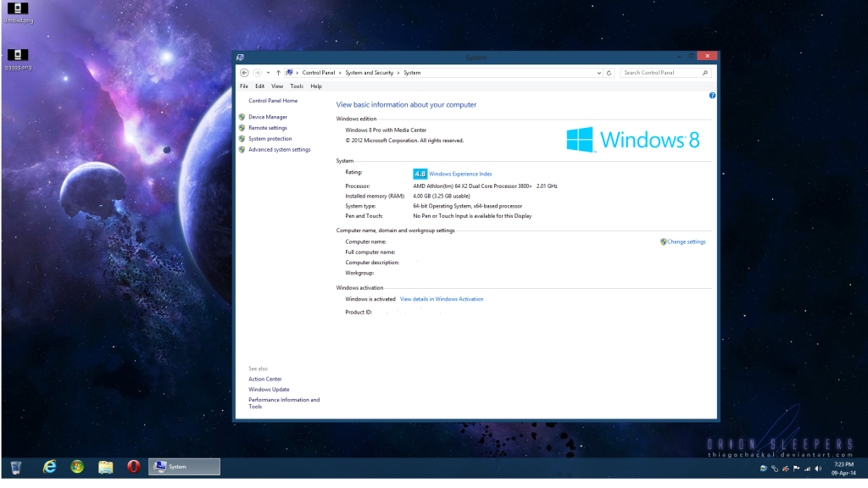Open the address bar history dropdown
The image size is (868, 488).
pos(599,73)
